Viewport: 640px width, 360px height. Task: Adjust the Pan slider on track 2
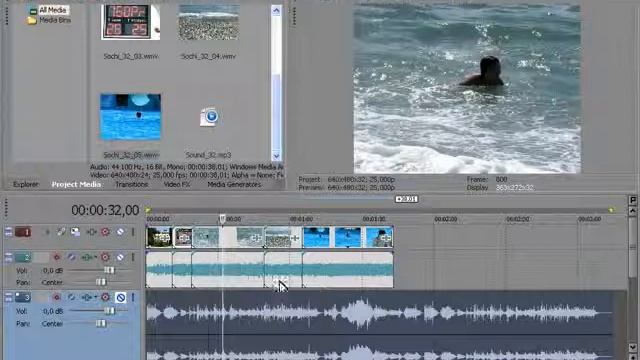click(x=100, y=282)
